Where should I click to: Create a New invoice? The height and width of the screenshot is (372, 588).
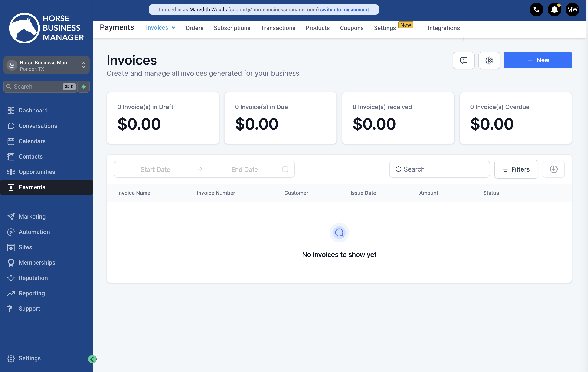(x=538, y=60)
